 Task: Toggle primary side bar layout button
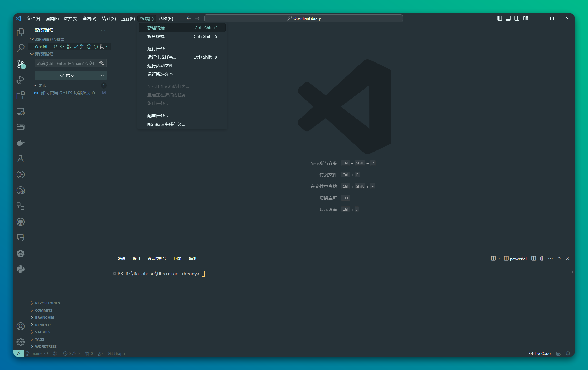[499, 18]
